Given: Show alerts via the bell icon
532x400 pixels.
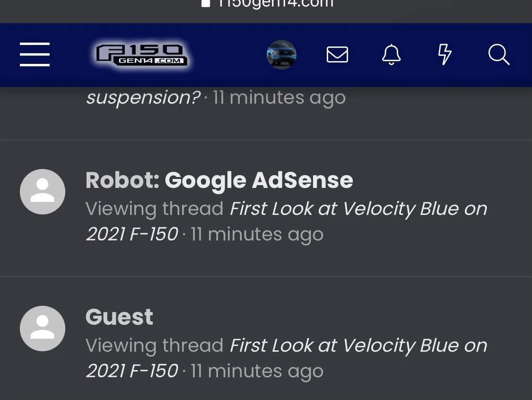Looking at the screenshot, I should [x=391, y=54].
